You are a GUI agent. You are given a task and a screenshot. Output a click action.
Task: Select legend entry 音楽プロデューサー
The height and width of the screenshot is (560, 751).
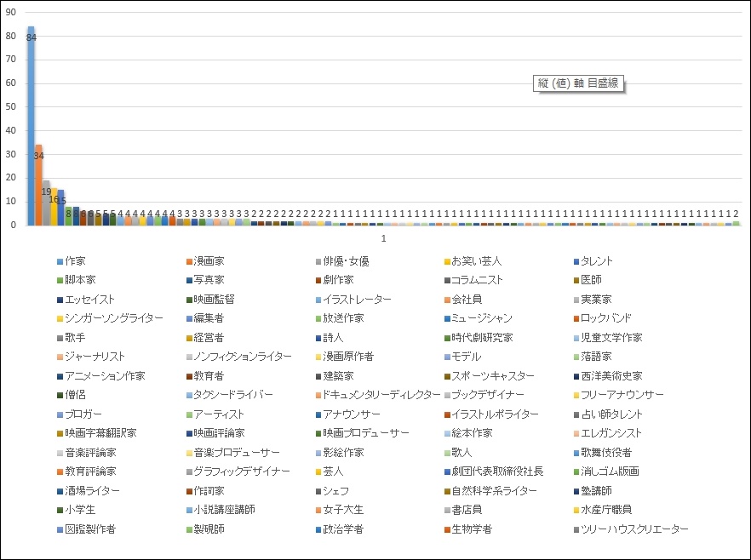click(x=233, y=453)
